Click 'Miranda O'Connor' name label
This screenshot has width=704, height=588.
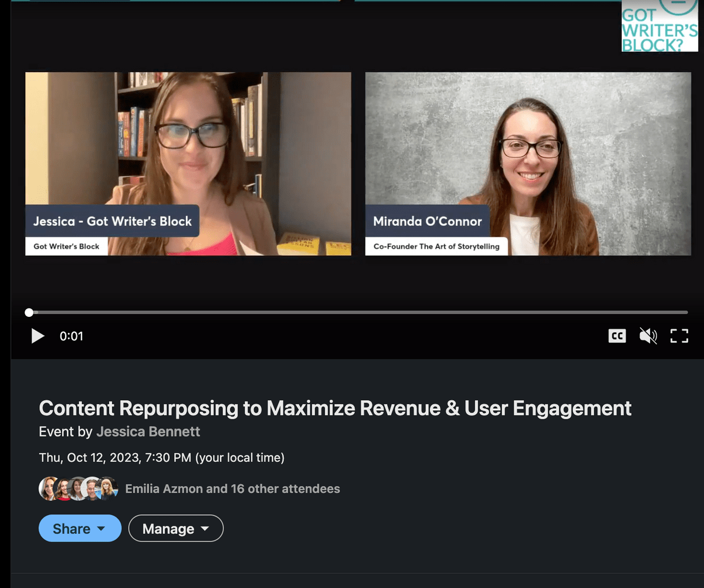point(428,221)
